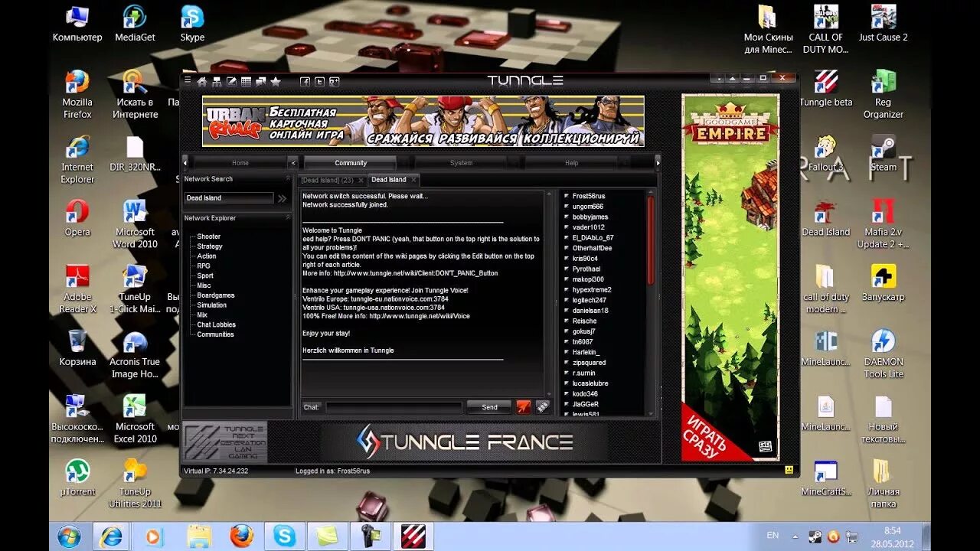Viewport: 980px width, 551px height.
Task: Click the chat bubbles icon in Tunngle toolbar
Action: tap(260, 81)
